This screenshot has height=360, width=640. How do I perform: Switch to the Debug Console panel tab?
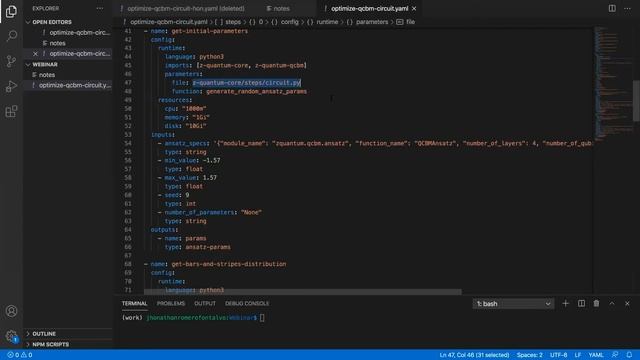coord(247,303)
